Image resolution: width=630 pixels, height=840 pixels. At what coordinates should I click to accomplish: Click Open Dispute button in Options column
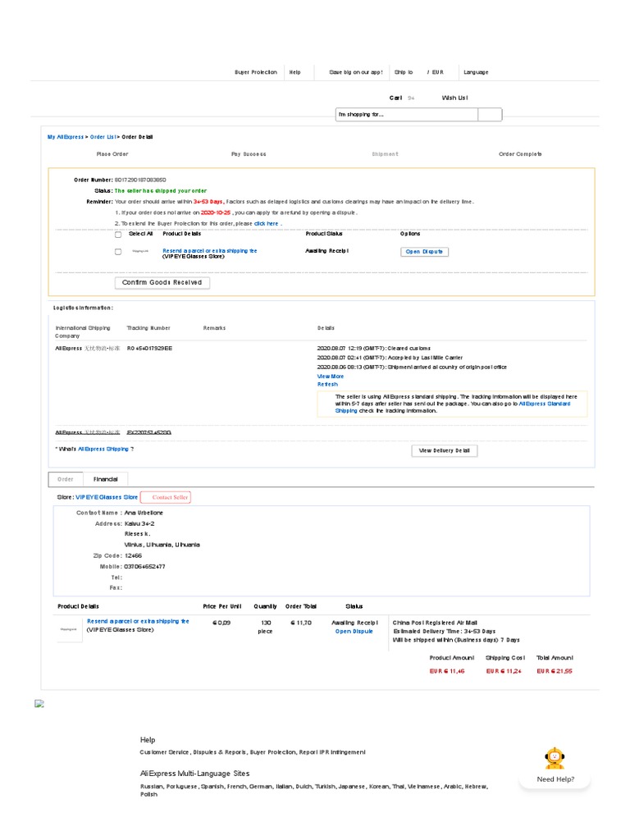tap(424, 252)
